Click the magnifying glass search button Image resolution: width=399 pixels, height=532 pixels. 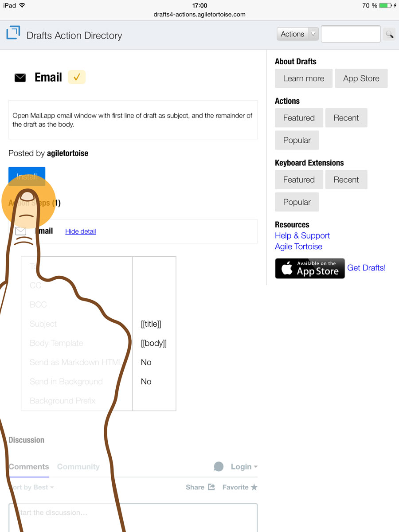pos(389,34)
